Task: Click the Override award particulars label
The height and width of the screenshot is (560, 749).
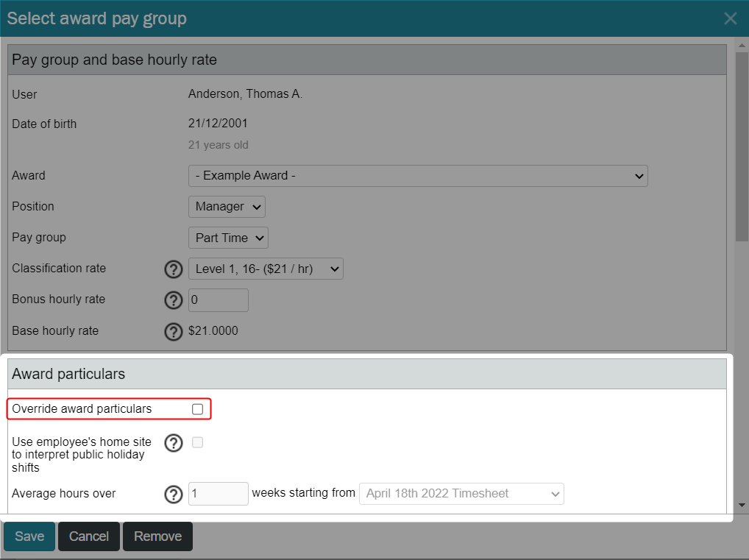Action: (x=82, y=408)
